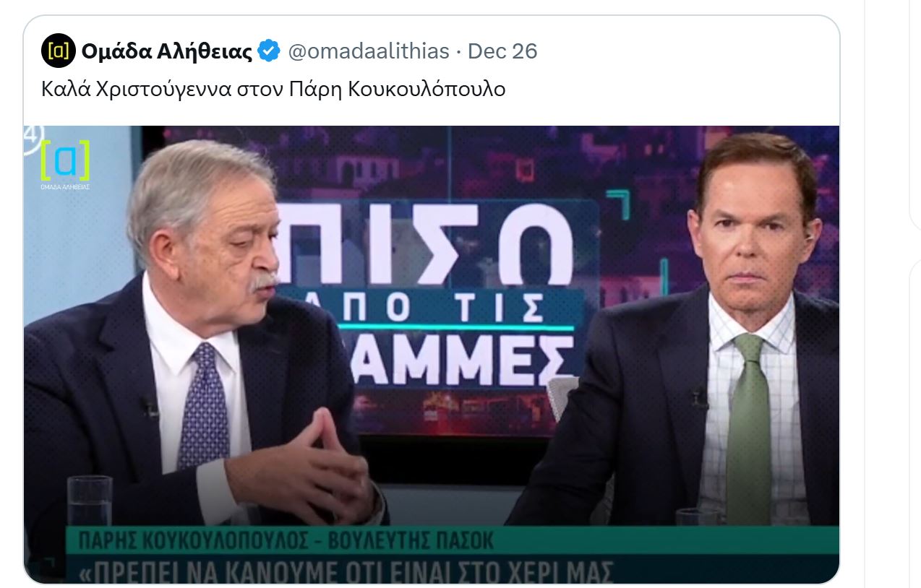
Task: Open the Ομάδα Αλήθειας display name link
Action: pos(167,52)
